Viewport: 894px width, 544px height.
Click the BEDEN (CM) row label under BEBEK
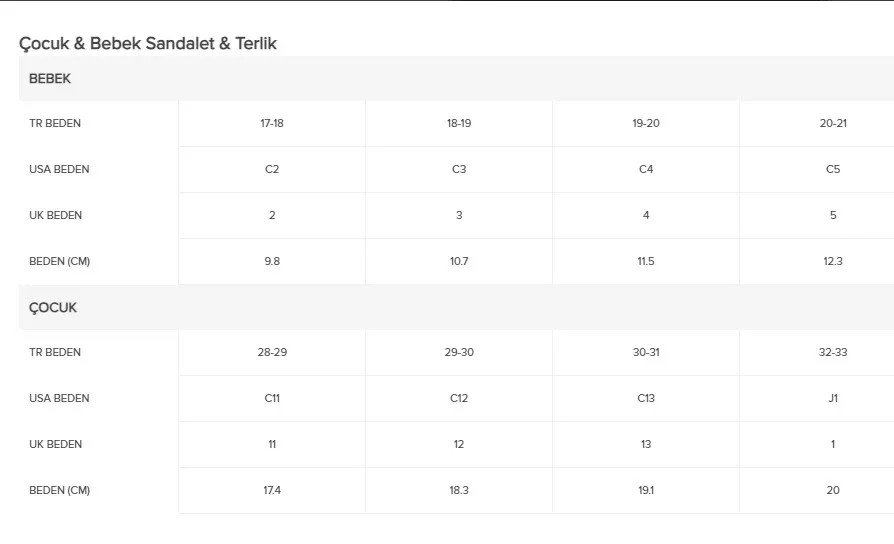(x=60, y=262)
